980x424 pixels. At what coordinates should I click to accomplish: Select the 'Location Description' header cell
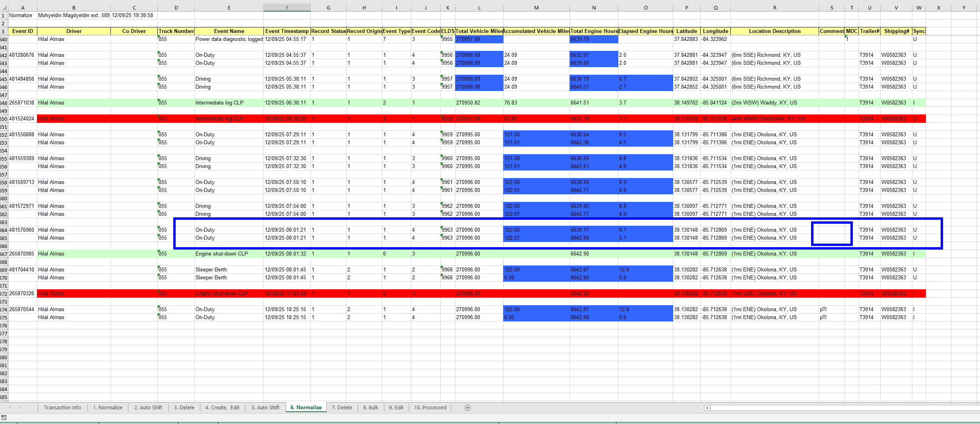click(775, 31)
